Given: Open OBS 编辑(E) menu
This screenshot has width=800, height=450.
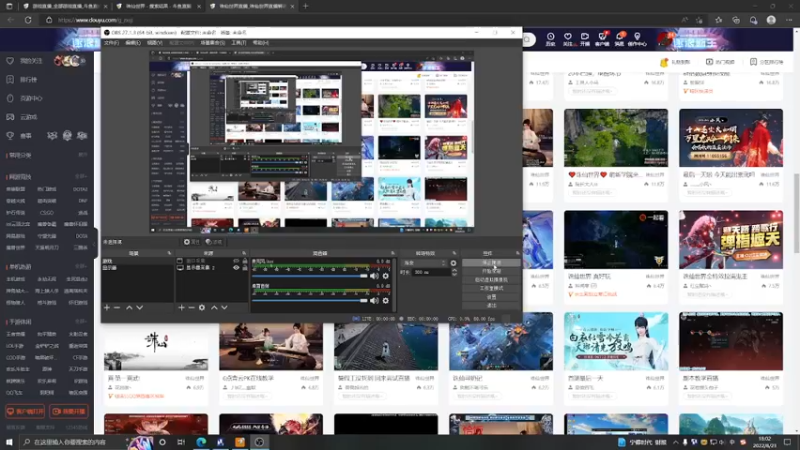Looking at the screenshot, I should pyautogui.click(x=133, y=43).
